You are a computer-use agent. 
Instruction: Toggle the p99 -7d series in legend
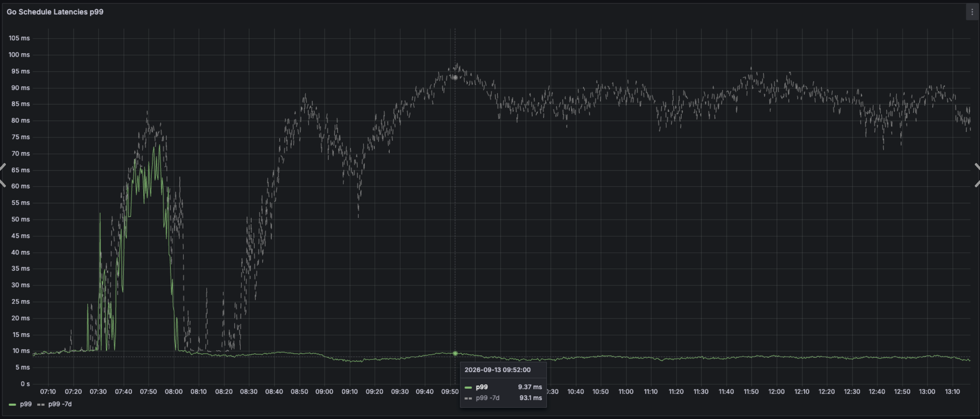[60, 404]
